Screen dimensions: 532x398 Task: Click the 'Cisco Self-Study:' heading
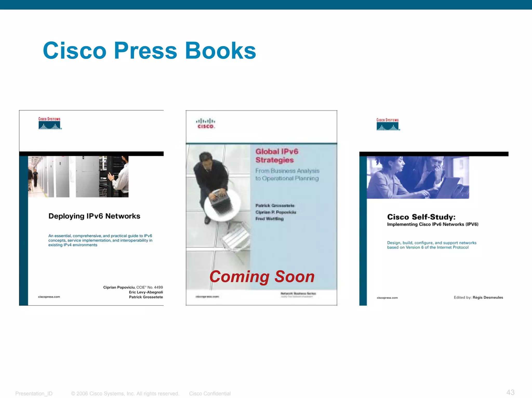click(421, 217)
